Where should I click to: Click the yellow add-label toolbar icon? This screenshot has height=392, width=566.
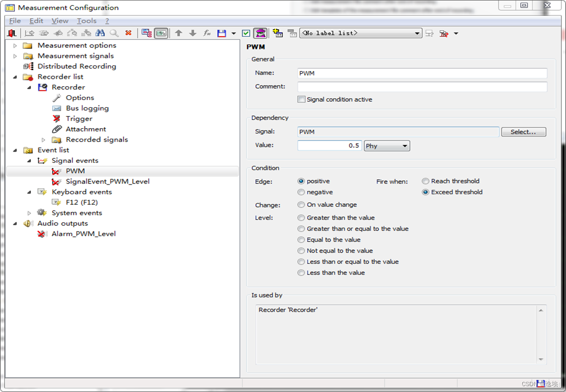pos(277,33)
